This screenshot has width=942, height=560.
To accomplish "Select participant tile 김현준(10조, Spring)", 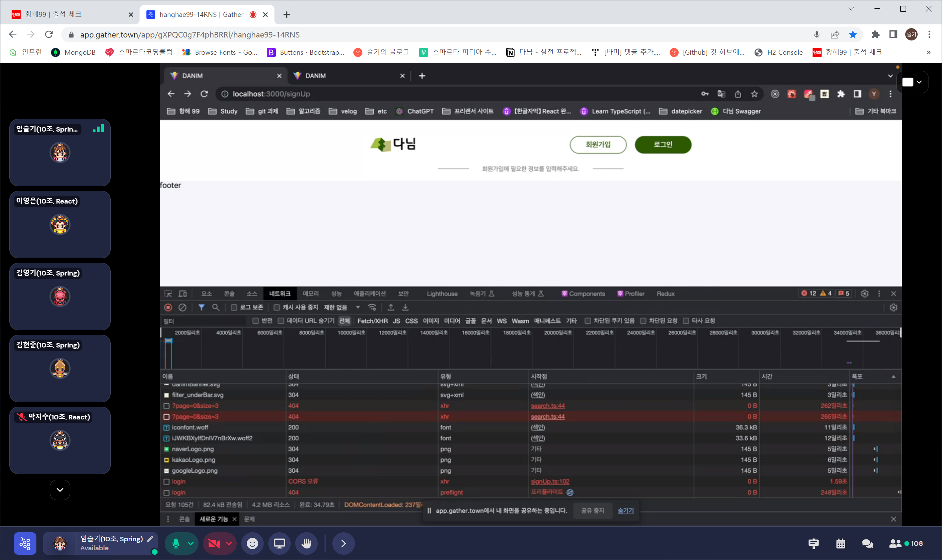I will [60, 368].
